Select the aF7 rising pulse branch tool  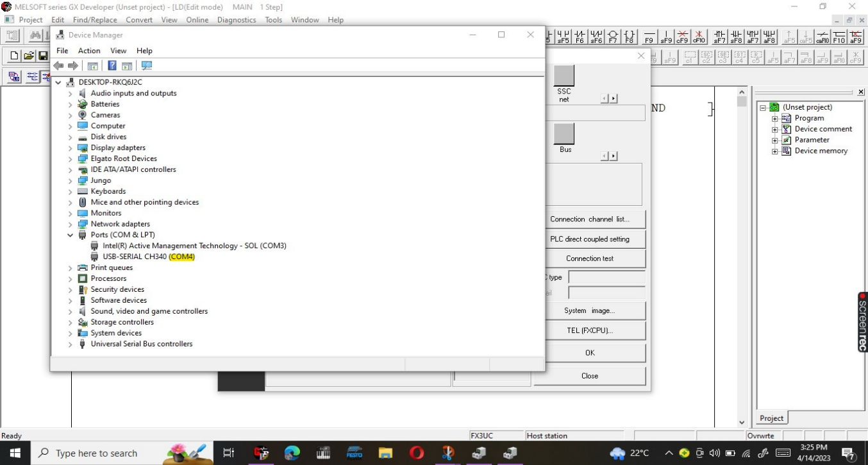pos(753,36)
